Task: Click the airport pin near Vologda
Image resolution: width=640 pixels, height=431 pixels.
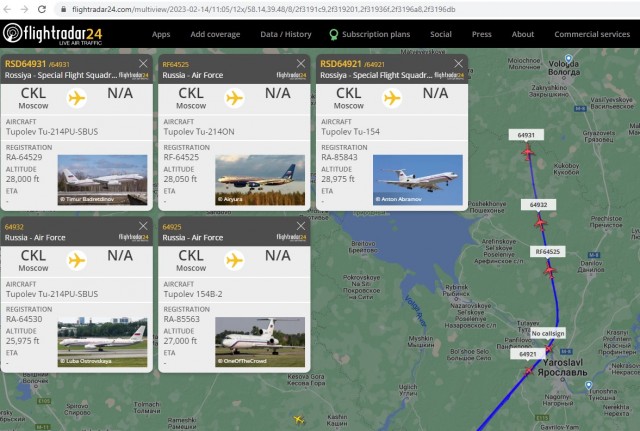Action: point(569,59)
